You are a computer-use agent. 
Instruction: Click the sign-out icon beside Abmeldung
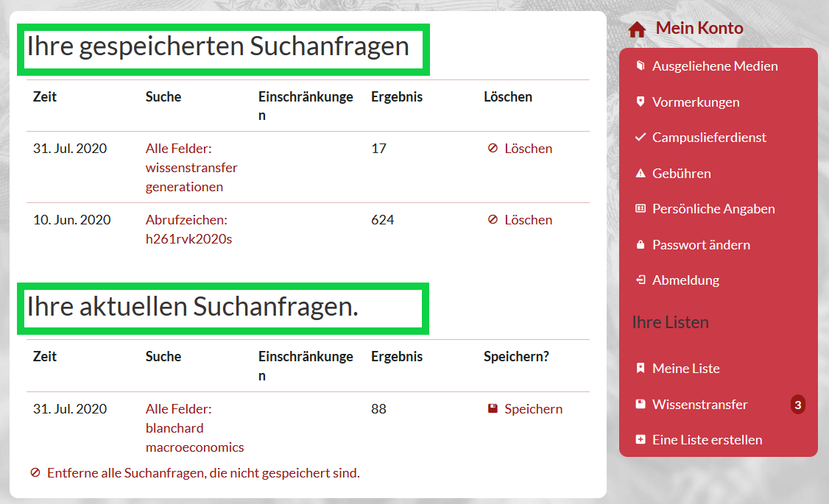(x=641, y=280)
